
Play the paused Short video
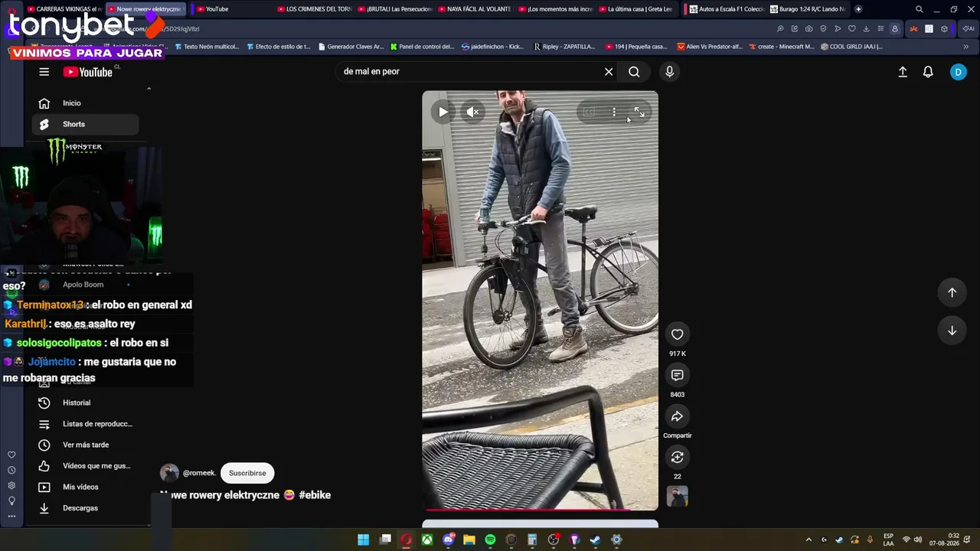pos(443,112)
